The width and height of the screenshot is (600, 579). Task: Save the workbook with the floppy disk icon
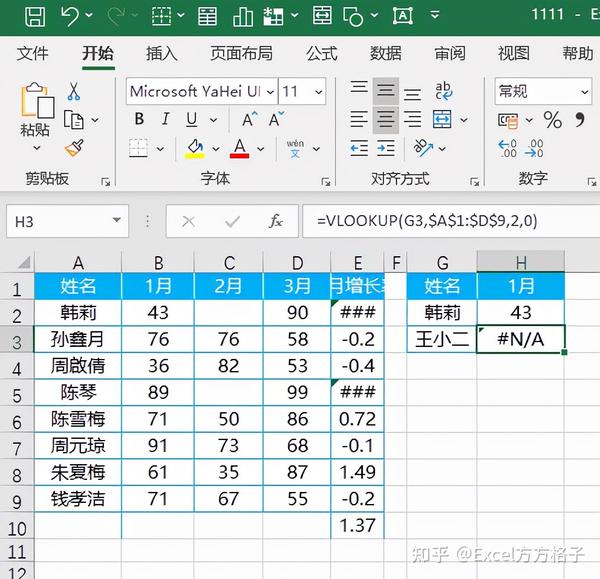click(x=35, y=16)
